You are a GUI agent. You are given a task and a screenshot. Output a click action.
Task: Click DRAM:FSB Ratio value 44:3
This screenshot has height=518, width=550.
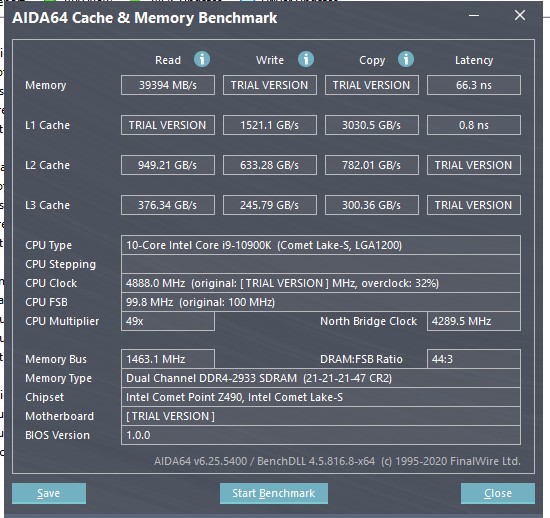click(x=474, y=359)
